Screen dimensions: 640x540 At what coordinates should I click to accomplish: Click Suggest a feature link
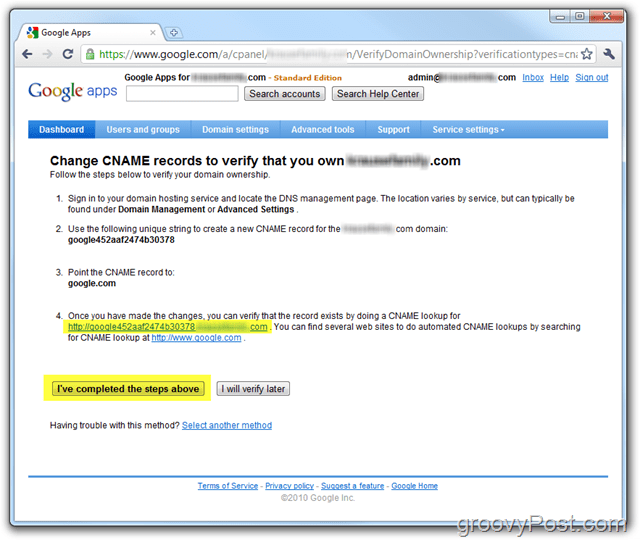point(353,486)
